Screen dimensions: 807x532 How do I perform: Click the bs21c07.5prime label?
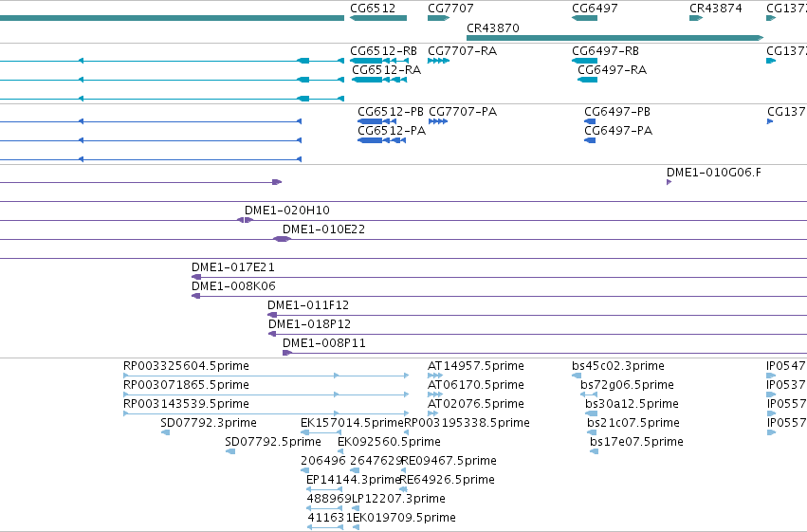[633, 423]
